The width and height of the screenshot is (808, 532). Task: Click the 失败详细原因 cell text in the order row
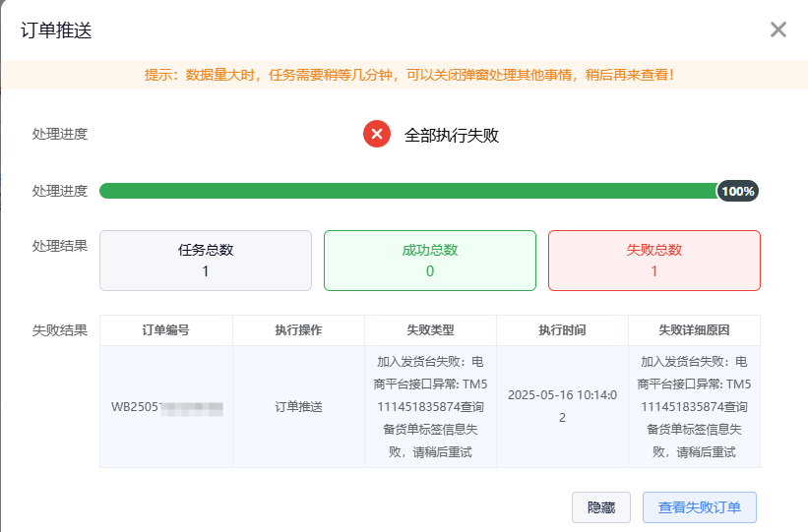[x=694, y=407]
